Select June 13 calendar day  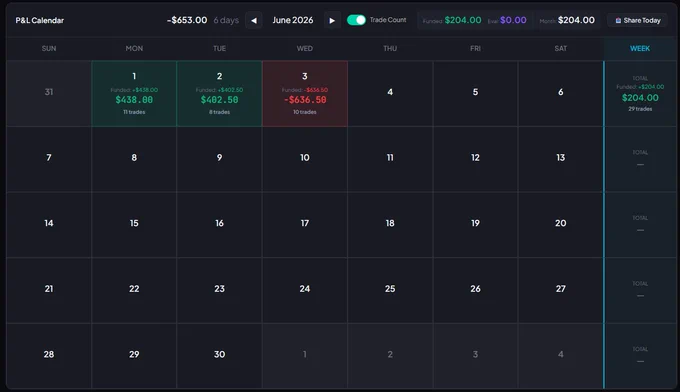[x=560, y=159]
